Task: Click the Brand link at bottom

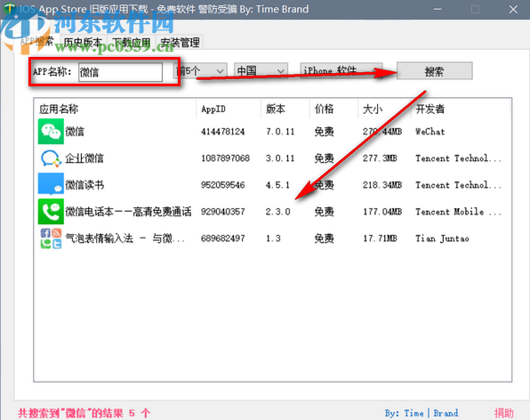Action: [x=446, y=413]
